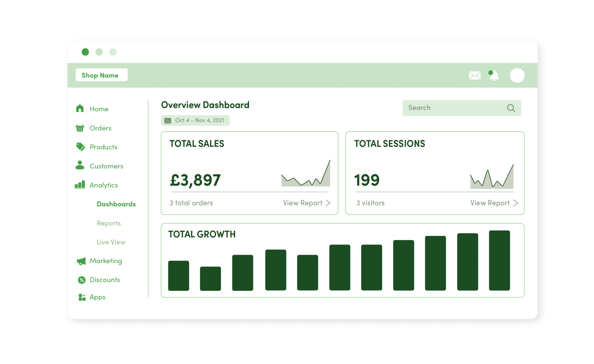Open the mail envelope icon
This screenshot has width=594, height=364.
point(475,76)
